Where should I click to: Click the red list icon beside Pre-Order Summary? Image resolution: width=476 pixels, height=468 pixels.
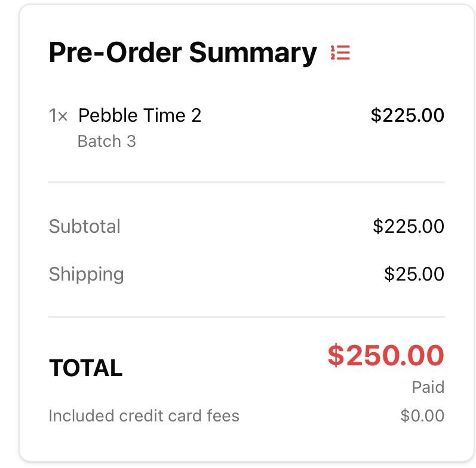coord(340,53)
